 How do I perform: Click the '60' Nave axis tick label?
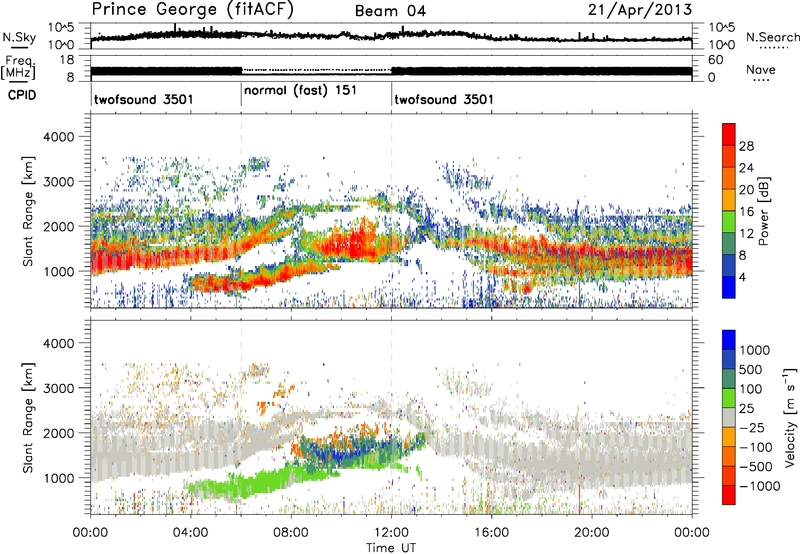(x=716, y=60)
